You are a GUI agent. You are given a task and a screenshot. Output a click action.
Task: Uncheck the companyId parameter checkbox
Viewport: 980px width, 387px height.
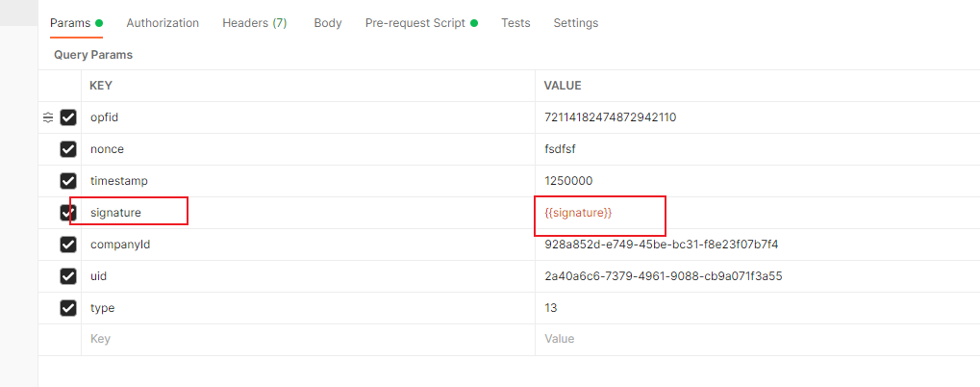tap(68, 245)
